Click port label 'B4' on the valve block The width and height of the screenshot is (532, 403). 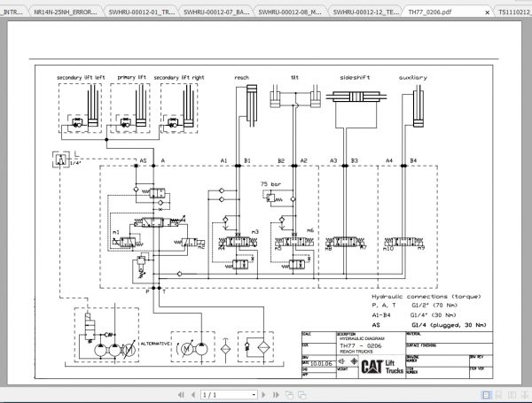[x=413, y=160]
